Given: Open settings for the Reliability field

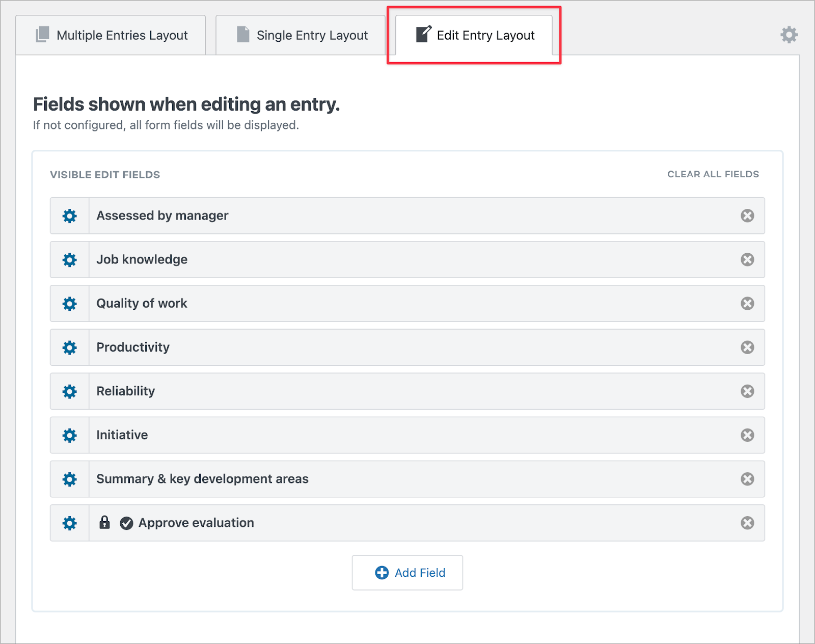Looking at the screenshot, I should pyautogui.click(x=69, y=391).
